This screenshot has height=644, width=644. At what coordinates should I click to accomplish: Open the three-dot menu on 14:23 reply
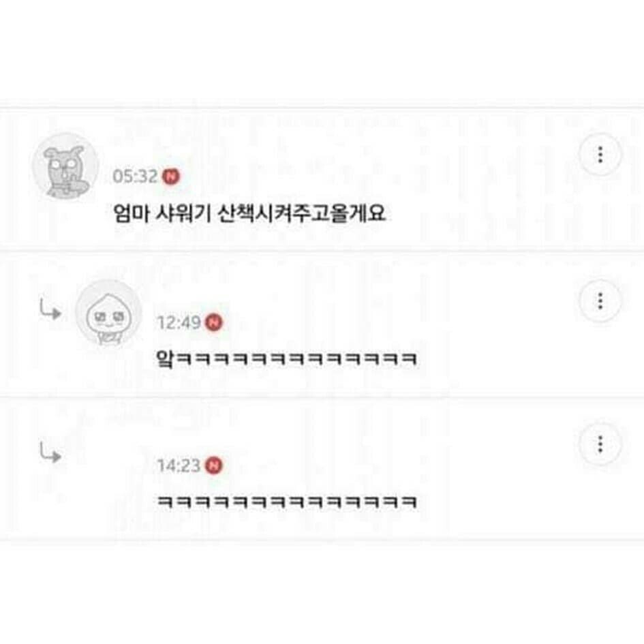pyautogui.click(x=600, y=444)
